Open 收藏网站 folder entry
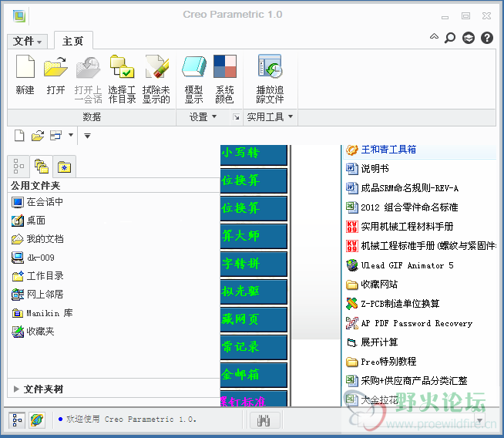The image size is (504, 438). 371,285
